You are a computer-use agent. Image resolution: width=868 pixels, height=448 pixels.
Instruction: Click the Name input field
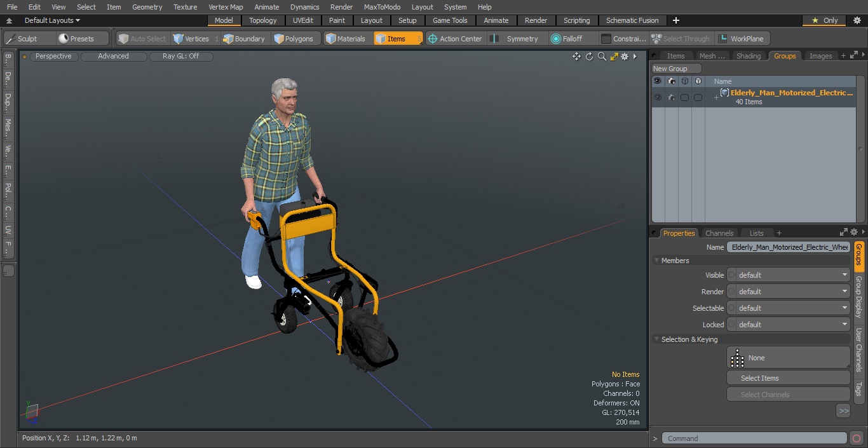pyautogui.click(x=788, y=247)
